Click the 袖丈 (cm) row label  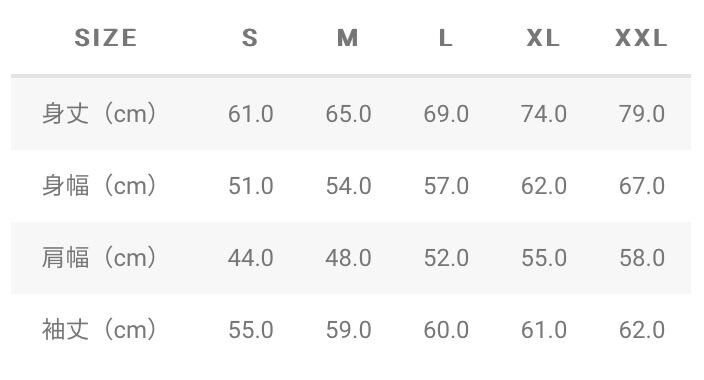tap(99, 329)
